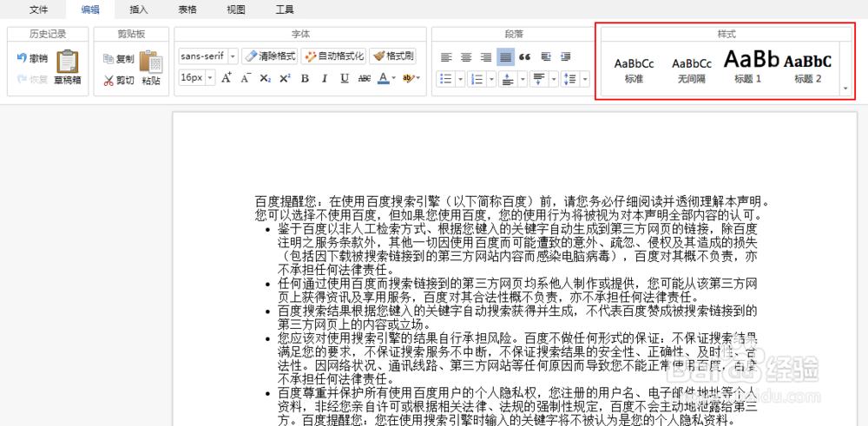Click the 剪切 (Cut) scissors button
Screen dimensions: 868x426
click(x=118, y=80)
